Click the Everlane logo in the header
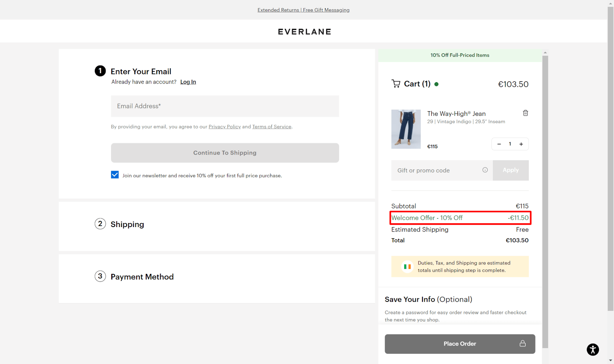The width and height of the screenshot is (614, 364). [x=304, y=31]
